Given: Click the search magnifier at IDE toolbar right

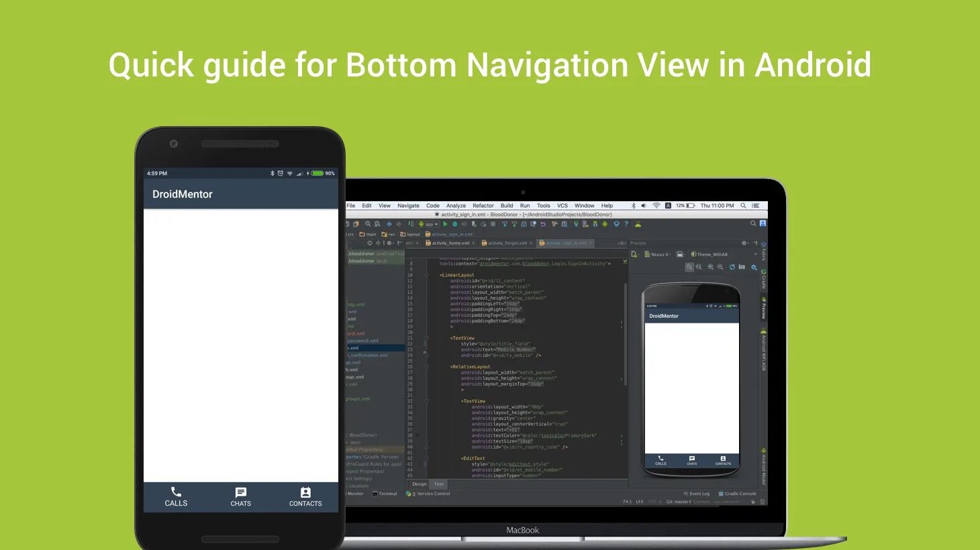Looking at the screenshot, I should (x=753, y=223).
